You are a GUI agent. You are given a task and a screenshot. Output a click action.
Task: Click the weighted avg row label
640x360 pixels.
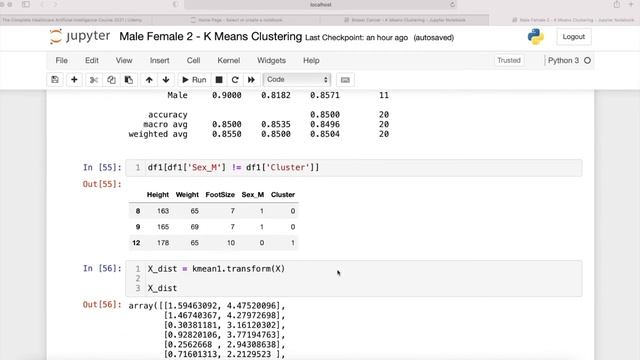[x=158, y=134]
